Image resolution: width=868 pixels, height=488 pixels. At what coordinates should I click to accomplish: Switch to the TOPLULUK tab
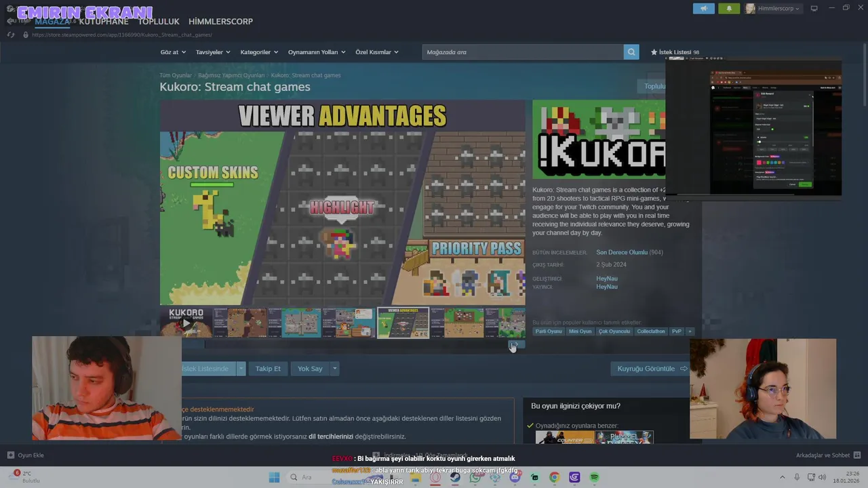click(x=159, y=22)
